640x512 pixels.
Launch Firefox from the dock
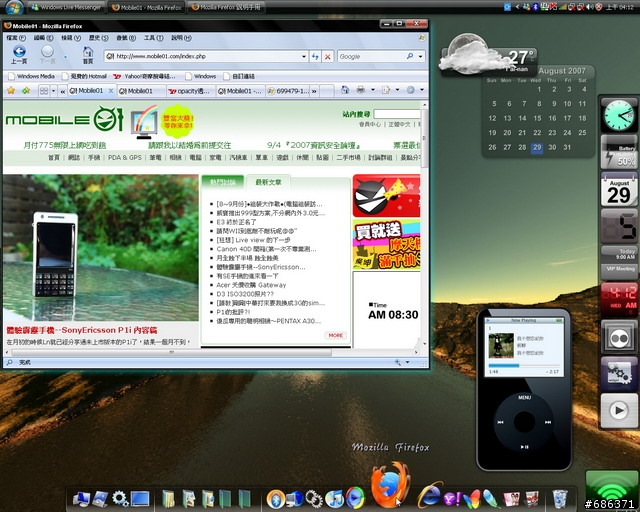click(x=391, y=485)
